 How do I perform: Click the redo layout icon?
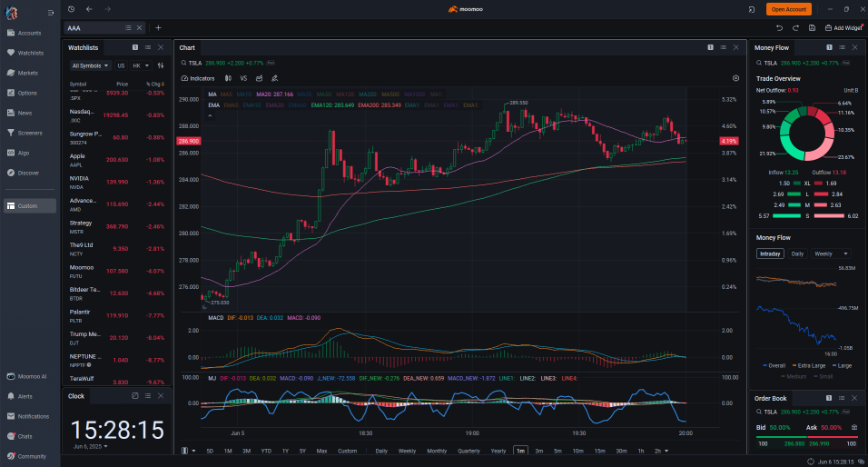(x=795, y=27)
